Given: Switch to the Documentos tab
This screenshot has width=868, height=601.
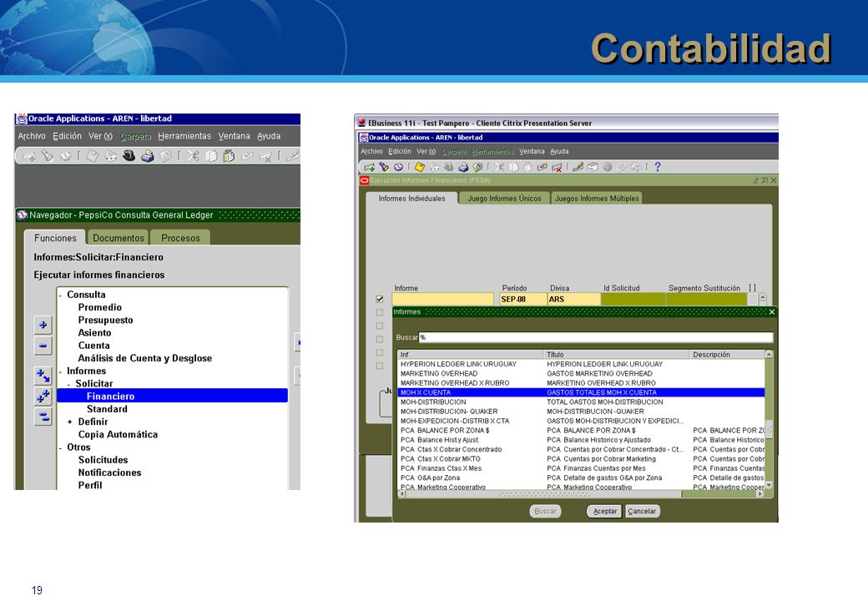Looking at the screenshot, I should pyautogui.click(x=118, y=237).
